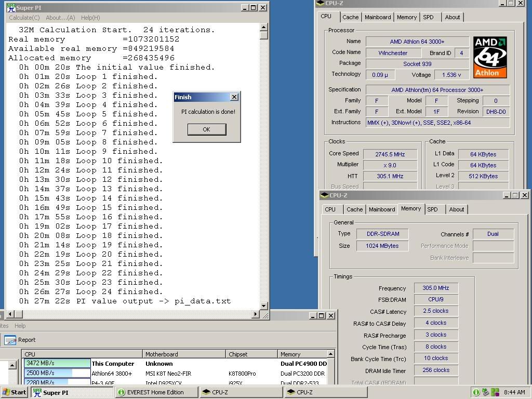This screenshot has height=399, width=532.
Task: Open the Safely Remove Hardware tray icon
Action: 486,392
